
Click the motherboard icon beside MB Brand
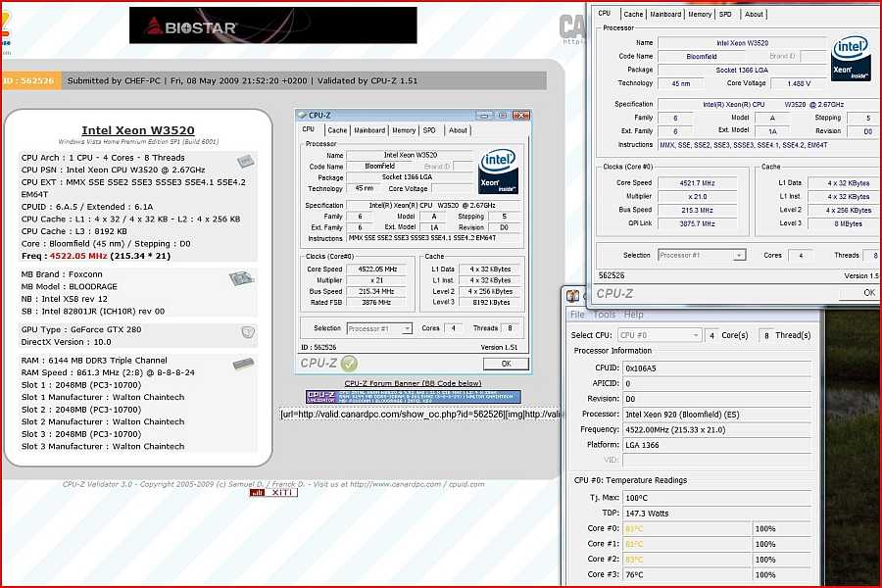(x=242, y=278)
